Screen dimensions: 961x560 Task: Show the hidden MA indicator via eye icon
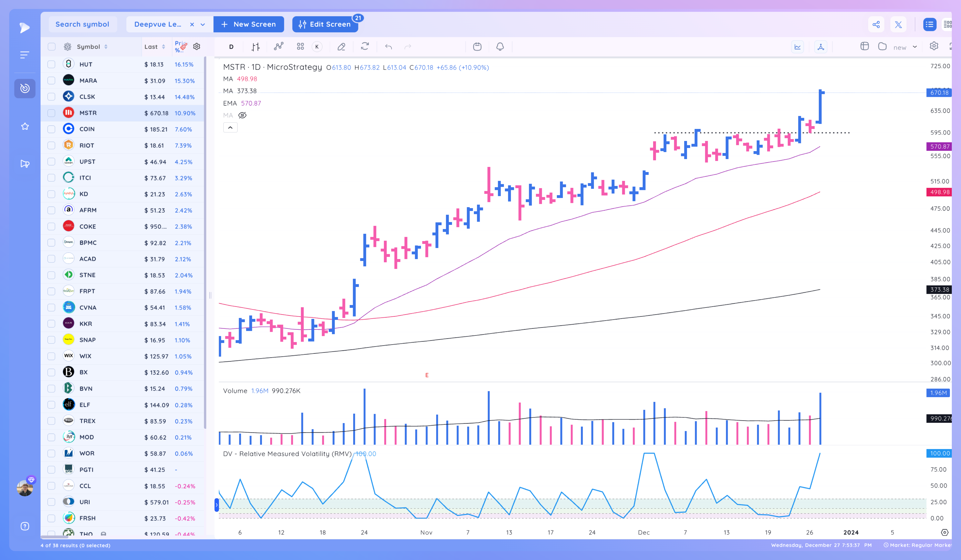coord(242,115)
